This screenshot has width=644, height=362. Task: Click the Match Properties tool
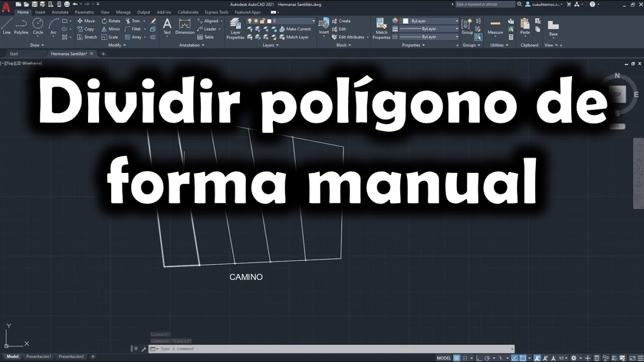(x=381, y=29)
